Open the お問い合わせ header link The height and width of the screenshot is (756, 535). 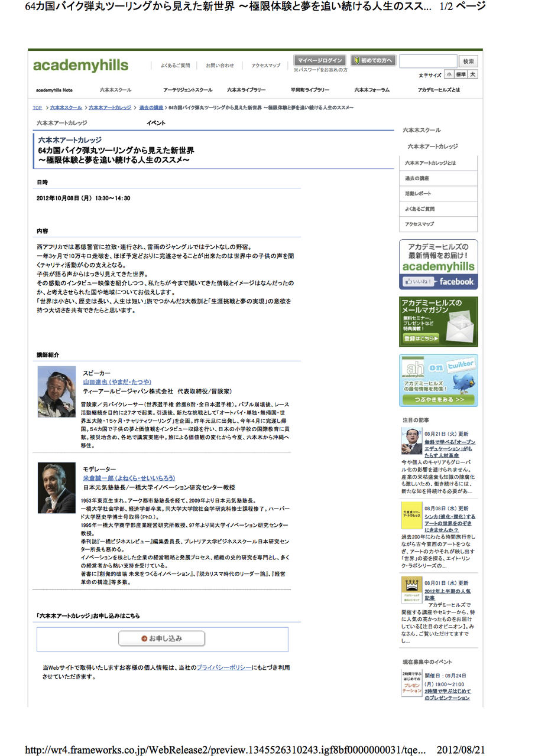220,66
